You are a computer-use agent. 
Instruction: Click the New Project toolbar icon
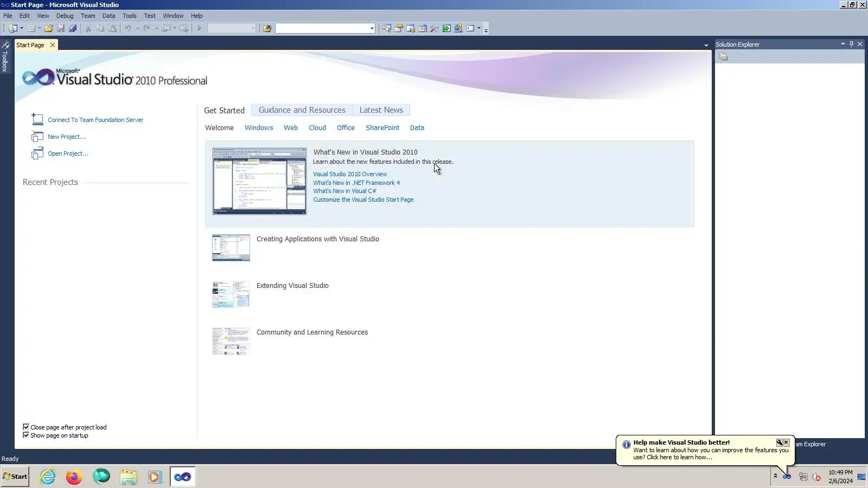[x=13, y=28]
